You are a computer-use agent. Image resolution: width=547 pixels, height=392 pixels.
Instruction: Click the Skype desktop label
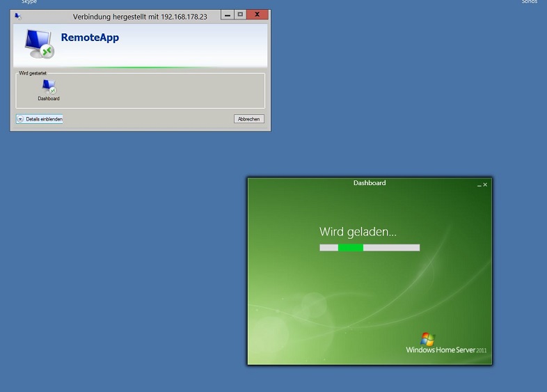click(x=29, y=2)
